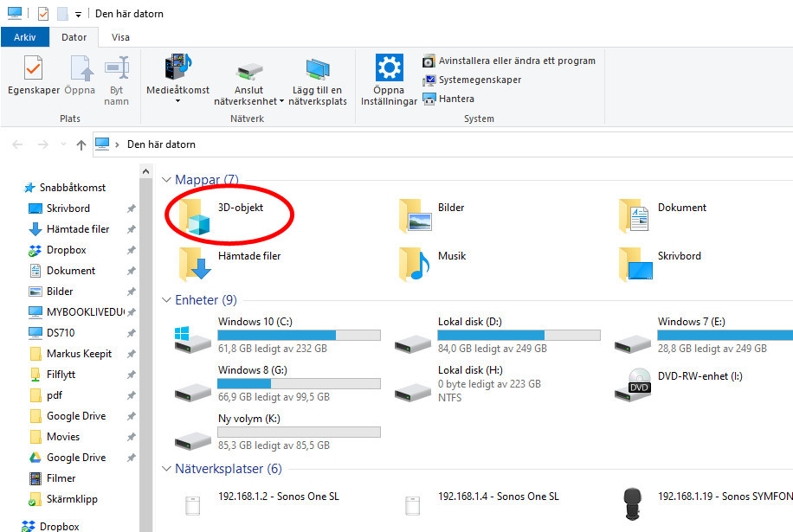The width and height of the screenshot is (793, 532).
Task: Click the up navigation arrow
Action: (x=81, y=144)
